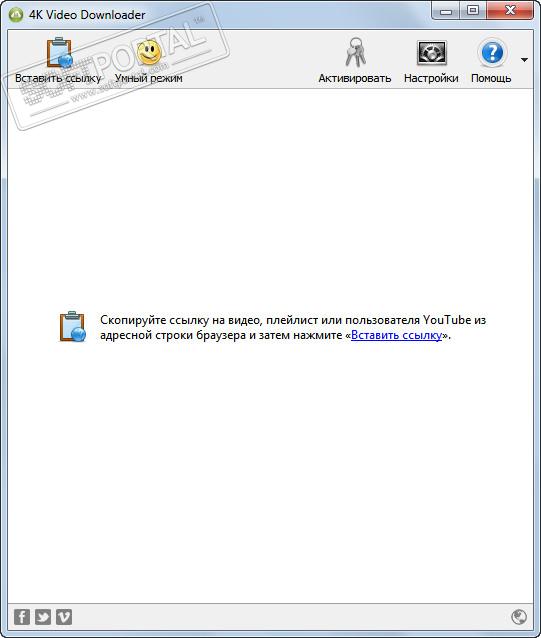The image size is (541, 638).
Task: Maximize the 4K Video Downloader window
Action: pyautogui.click(x=473, y=11)
